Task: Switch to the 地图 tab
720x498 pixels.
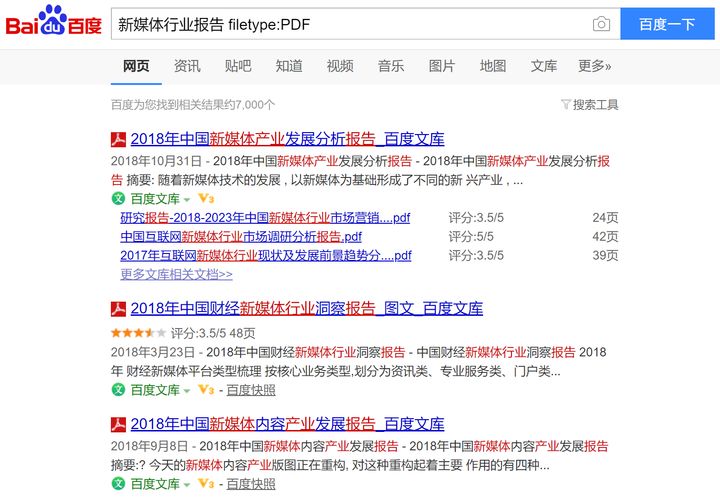Action: pos(493,66)
